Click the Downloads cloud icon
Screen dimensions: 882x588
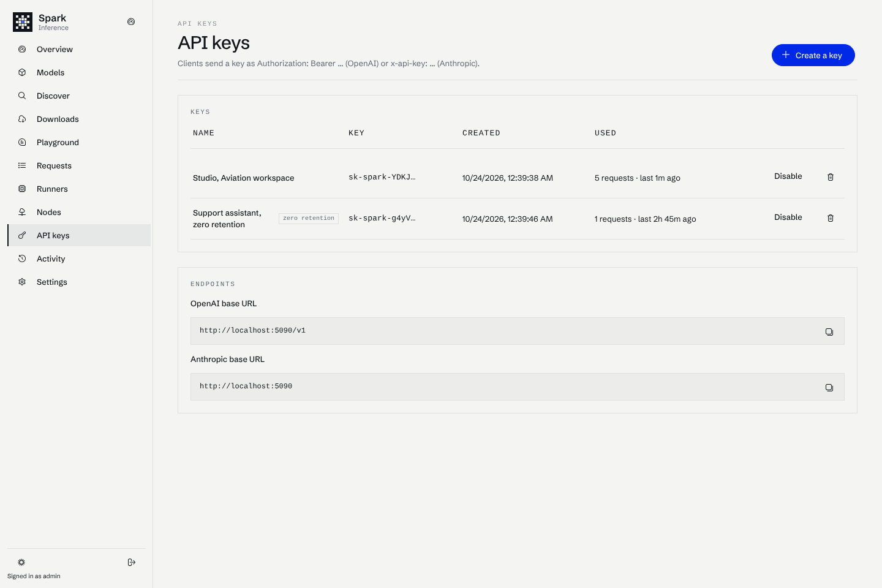click(x=22, y=119)
